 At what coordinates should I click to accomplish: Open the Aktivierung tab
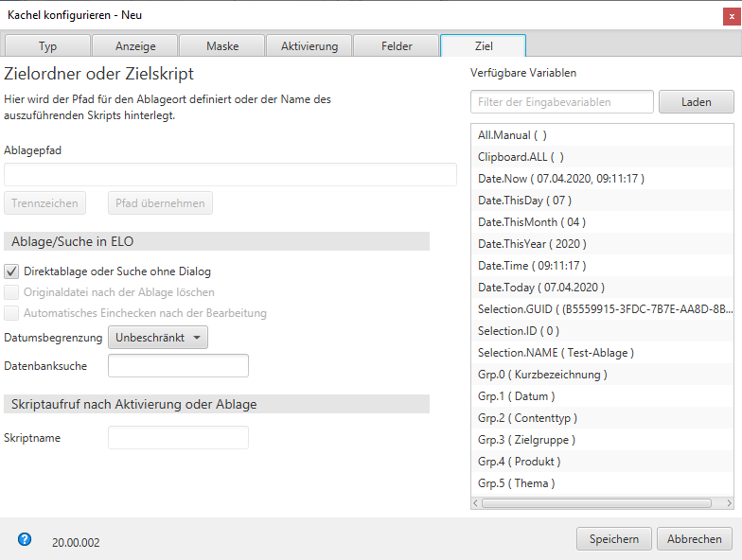309,45
